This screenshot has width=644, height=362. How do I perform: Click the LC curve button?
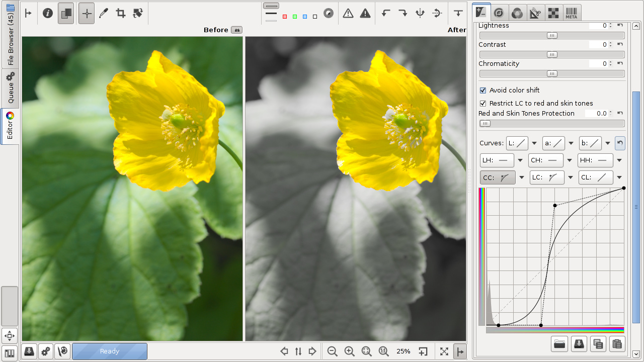pyautogui.click(x=546, y=177)
